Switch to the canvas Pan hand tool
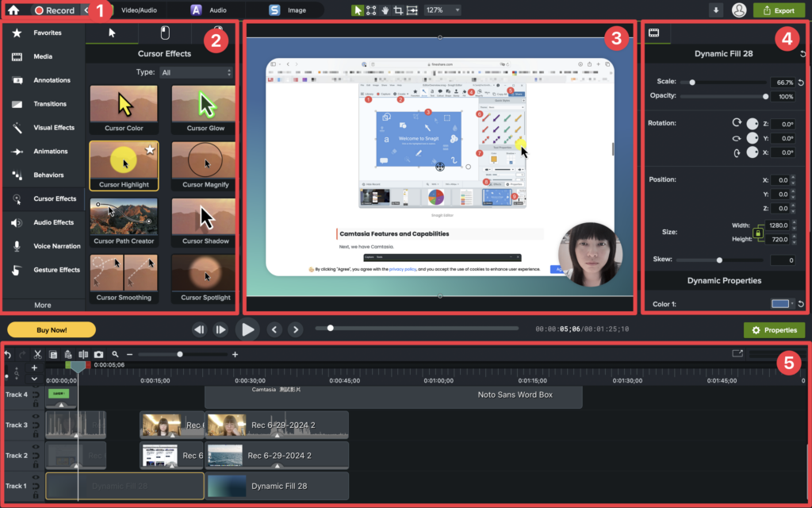The image size is (812, 508). point(385,10)
